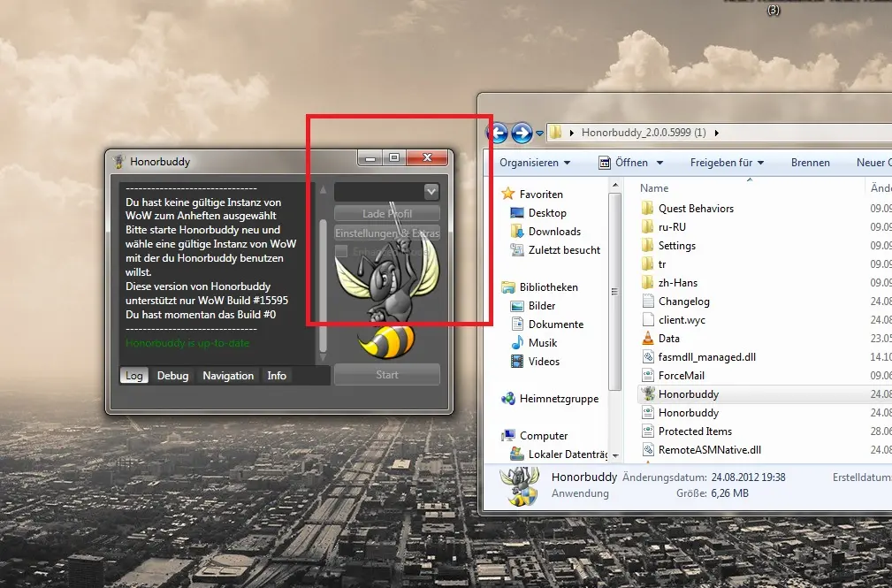The image size is (892, 588).
Task: Select the Settings folder
Action: coord(668,246)
